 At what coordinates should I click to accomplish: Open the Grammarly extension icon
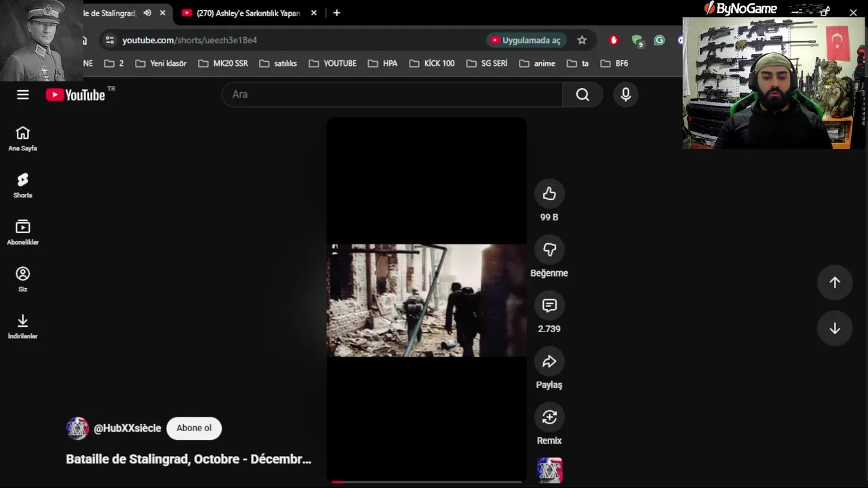[659, 40]
